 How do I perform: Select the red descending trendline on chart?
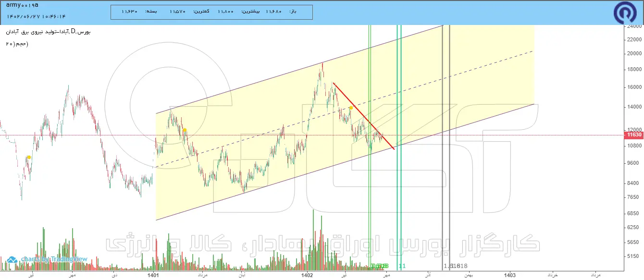(x=363, y=116)
